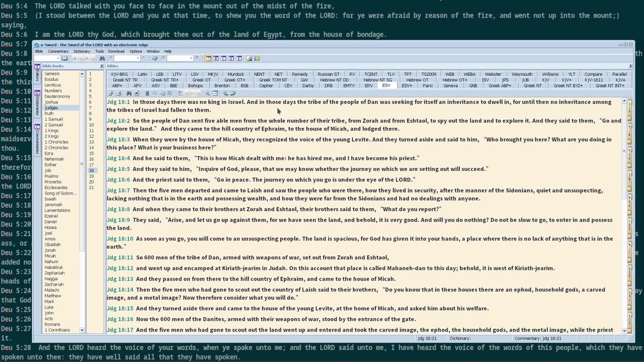Click the magnifier zoom icon in Bibles toolbar
The image size is (644, 362).
point(207,94)
